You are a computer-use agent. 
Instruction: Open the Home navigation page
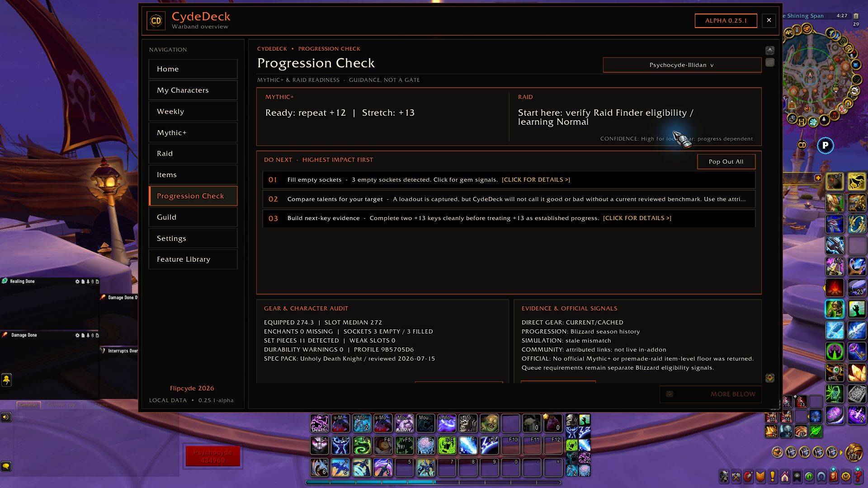[193, 69]
